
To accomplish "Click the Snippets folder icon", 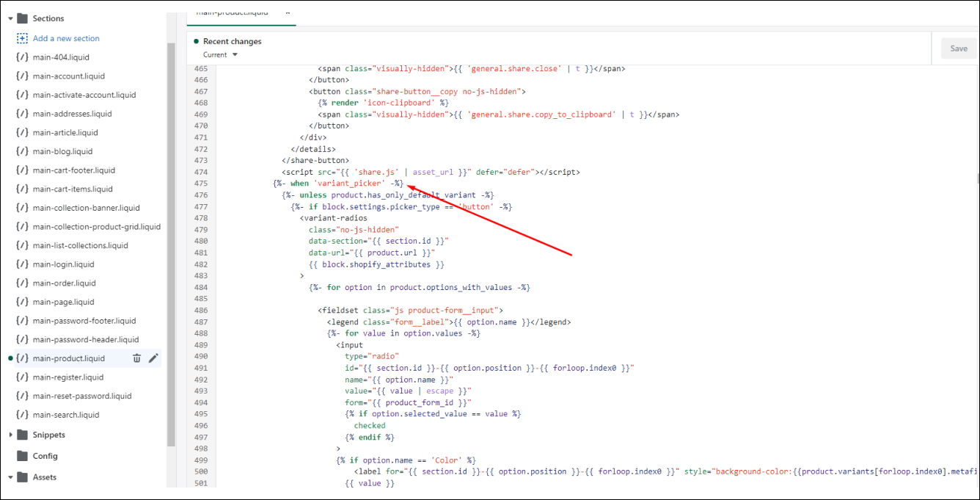I will [x=22, y=435].
